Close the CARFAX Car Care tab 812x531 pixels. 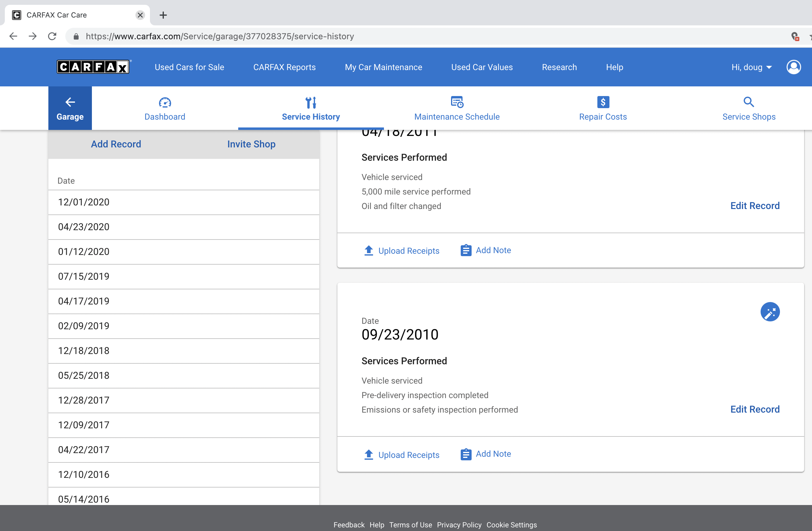point(140,15)
